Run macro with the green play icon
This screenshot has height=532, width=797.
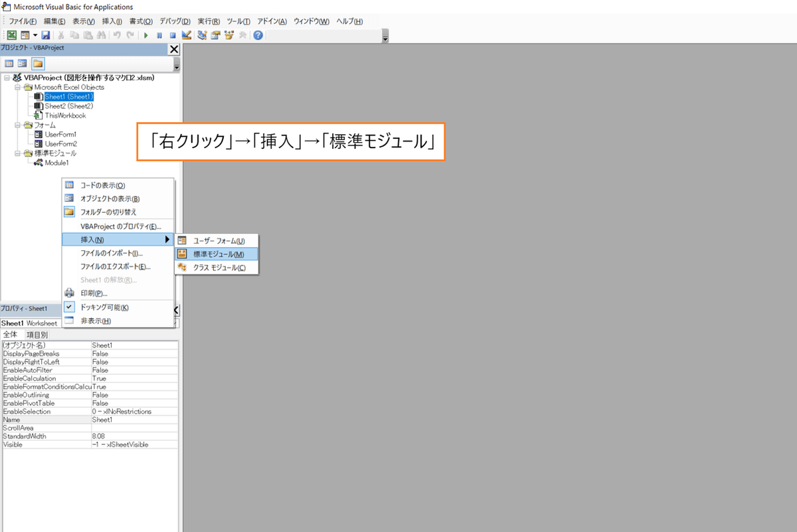145,35
